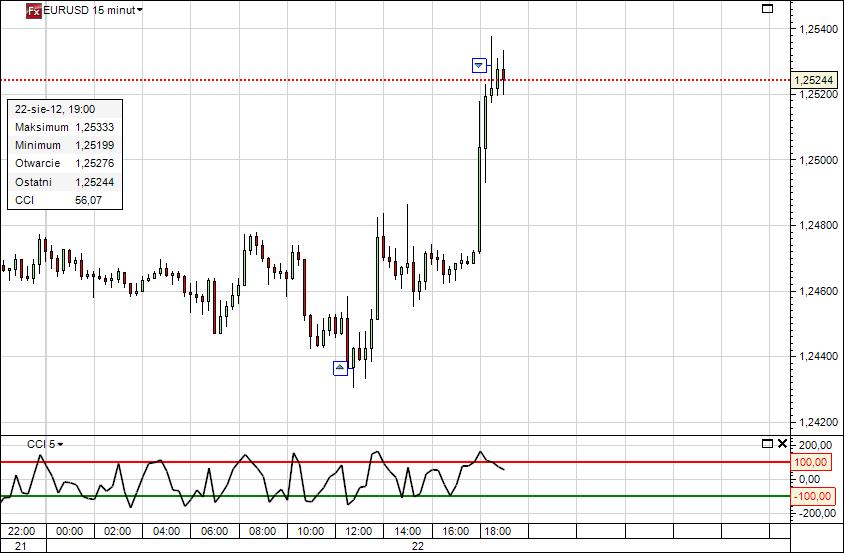Click the date 21 on the axis
This screenshot has height=553, width=844.
(20, 546)
